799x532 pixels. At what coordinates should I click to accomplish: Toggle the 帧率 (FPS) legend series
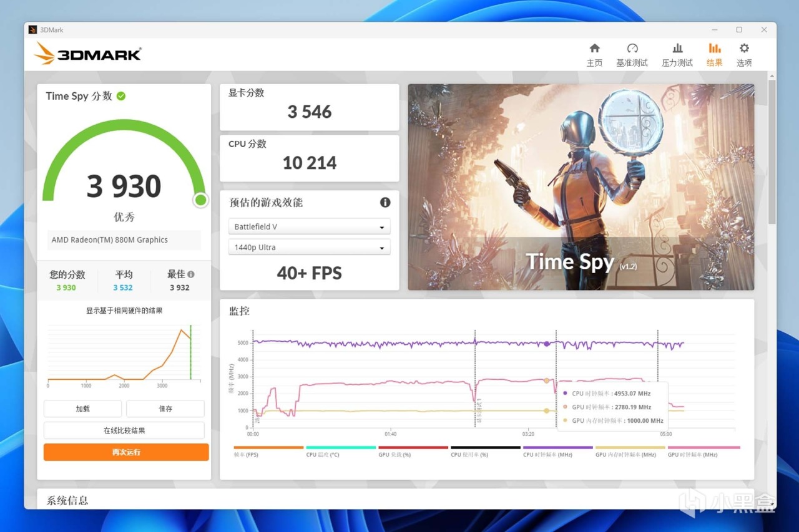[268, 452]
